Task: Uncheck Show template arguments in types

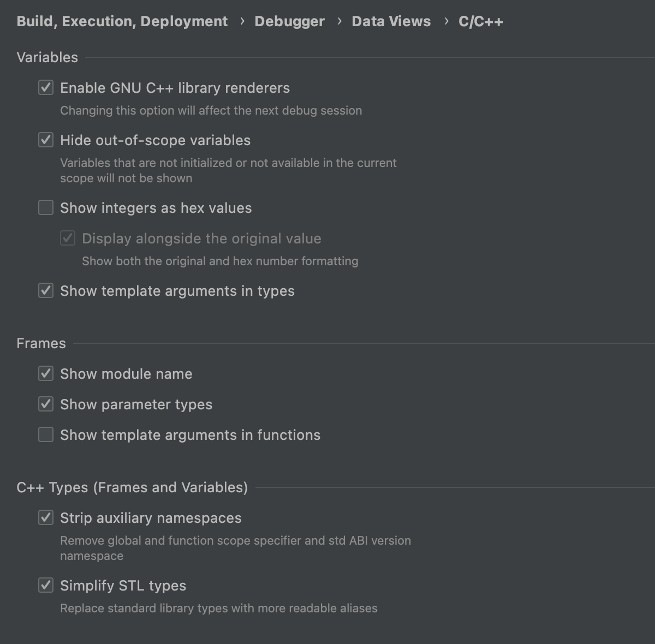Action: (x=46, y=291)
